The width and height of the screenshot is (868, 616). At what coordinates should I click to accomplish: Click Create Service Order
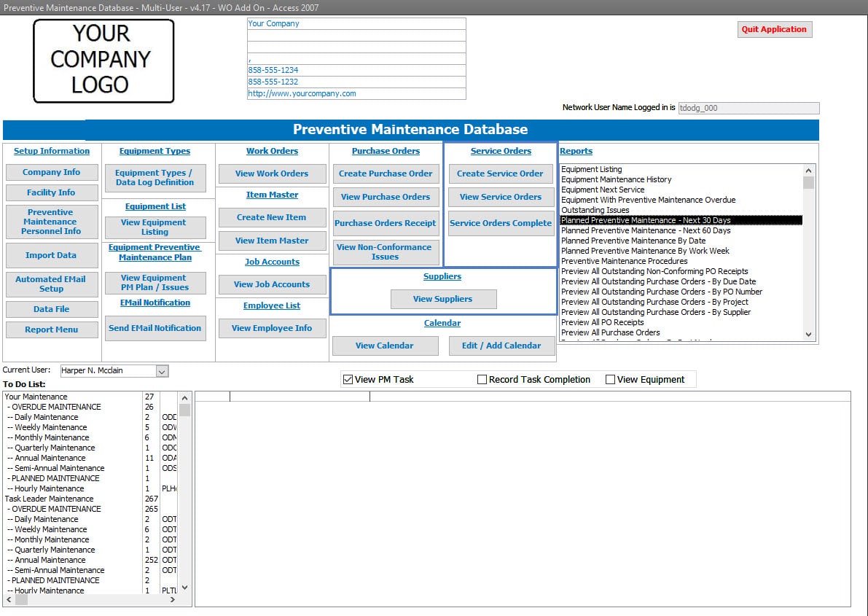501,174
